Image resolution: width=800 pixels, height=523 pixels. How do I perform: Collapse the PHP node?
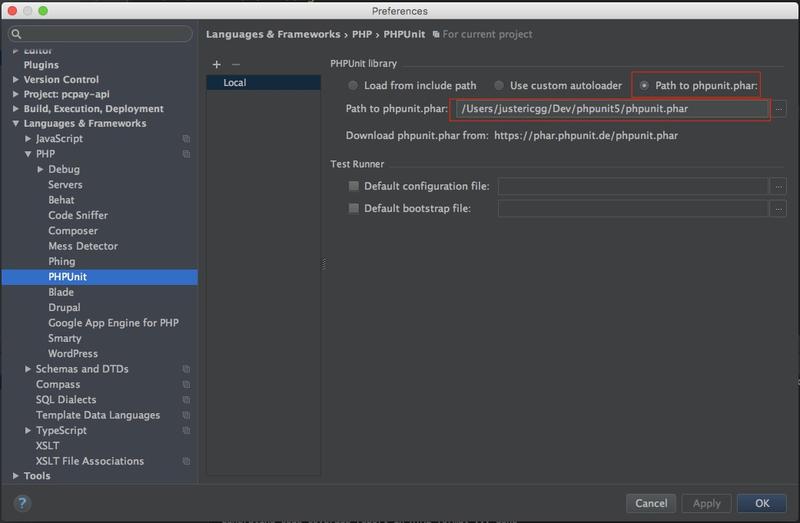tap(28, 154)
